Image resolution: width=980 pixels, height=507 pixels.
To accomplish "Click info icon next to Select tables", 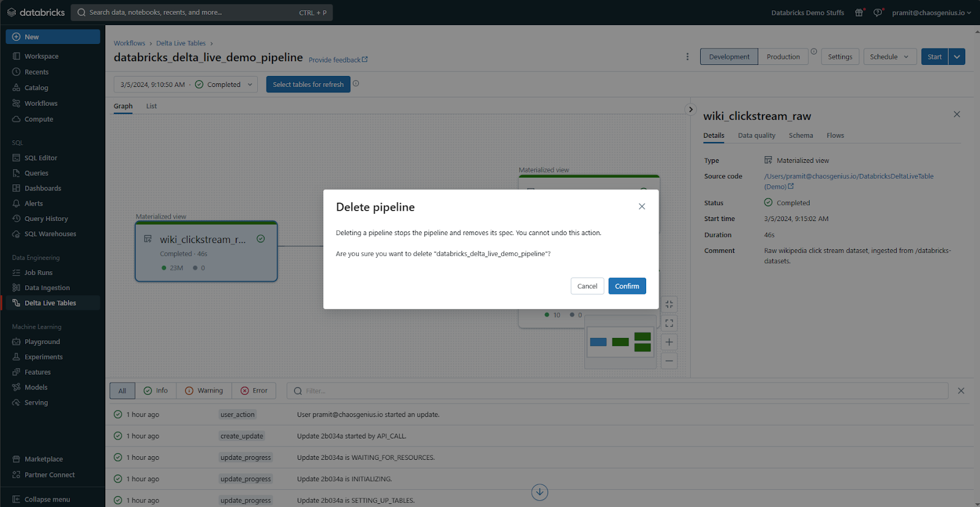I will click(356, 83).
